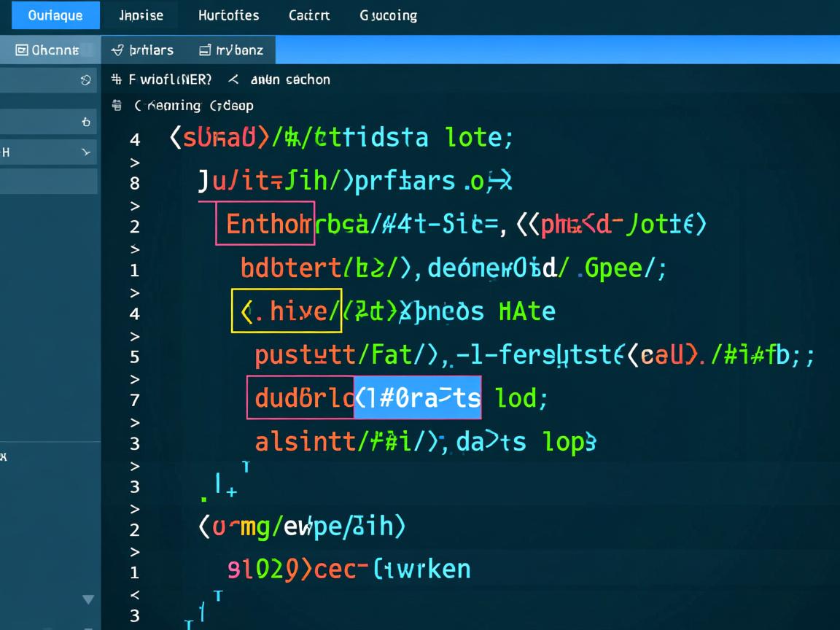The height and width of the screenshot is (630, 840).
Task: Click the down triangle at the sidebar bottom
Action: pyautogui.click(x=88, y=599)
